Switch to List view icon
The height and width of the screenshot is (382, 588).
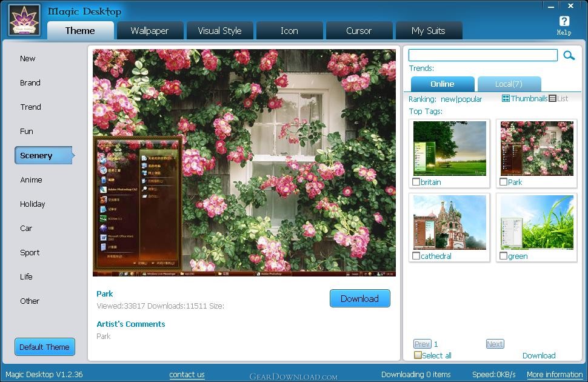click(552, 99)
